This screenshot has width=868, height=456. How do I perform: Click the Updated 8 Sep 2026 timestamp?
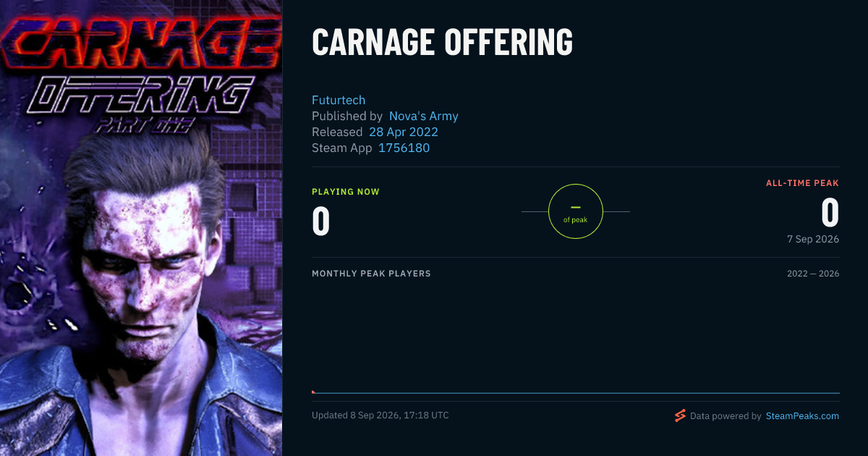pos(380,415)
